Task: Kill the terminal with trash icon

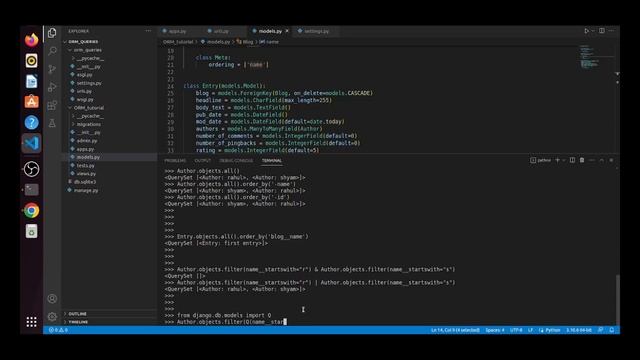Action: [x=582, y=160]
